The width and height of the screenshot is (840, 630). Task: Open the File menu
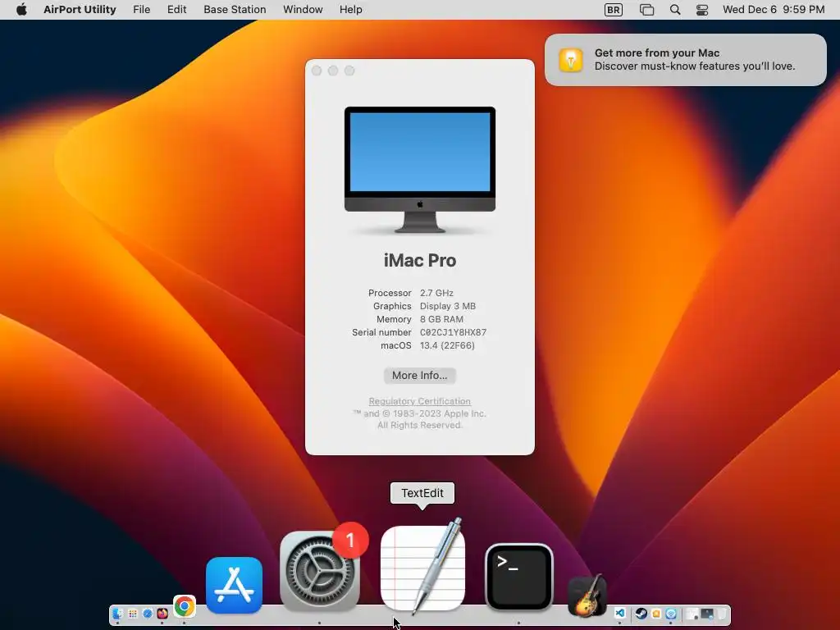coord(141,10)
